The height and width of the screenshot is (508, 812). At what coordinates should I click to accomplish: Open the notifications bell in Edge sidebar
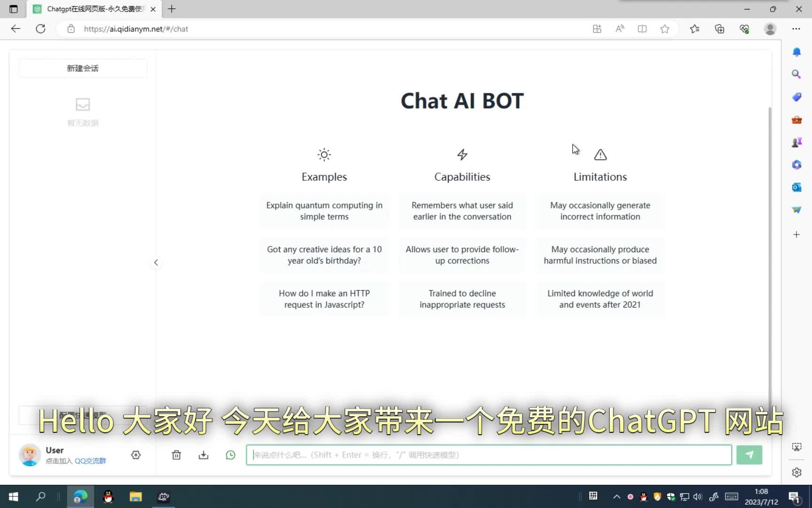(x=796, y=52)
